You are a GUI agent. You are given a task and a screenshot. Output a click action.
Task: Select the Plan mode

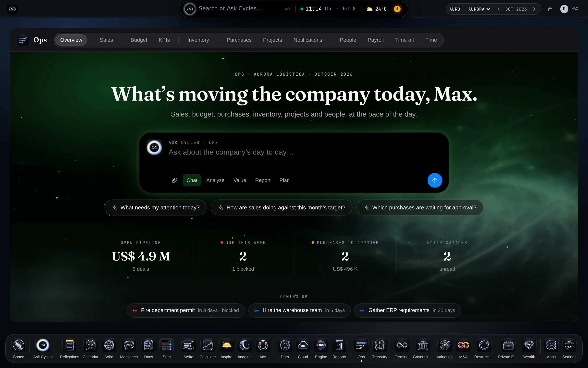pyautogui.click(x=284, y=180)
